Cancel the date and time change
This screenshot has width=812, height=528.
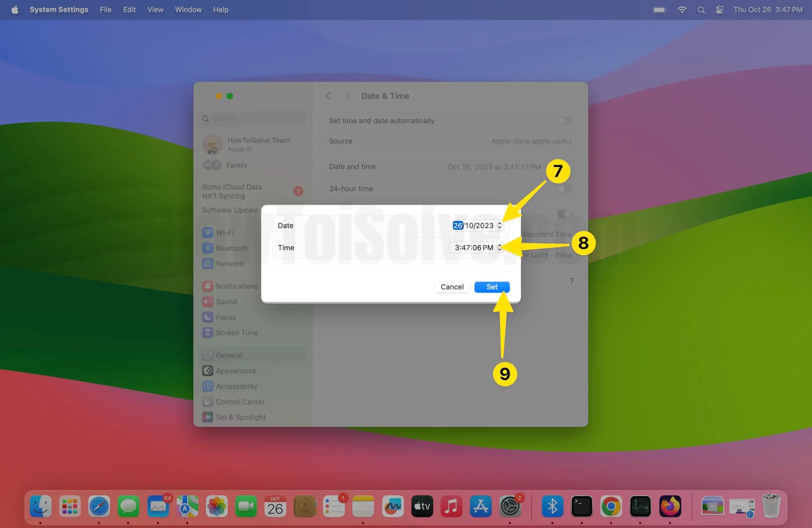point(452,287)
